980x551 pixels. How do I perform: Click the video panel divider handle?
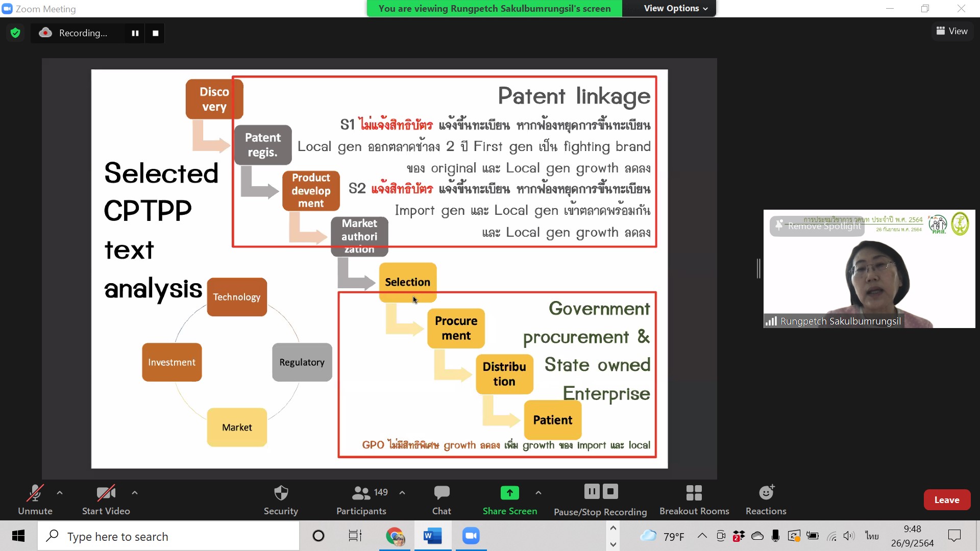click(x=758, y=269)
